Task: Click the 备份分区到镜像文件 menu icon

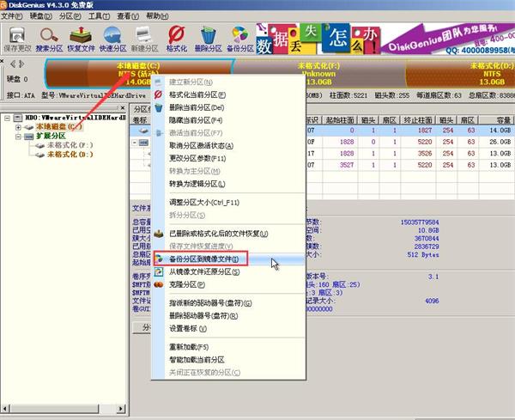Action: 159,259
